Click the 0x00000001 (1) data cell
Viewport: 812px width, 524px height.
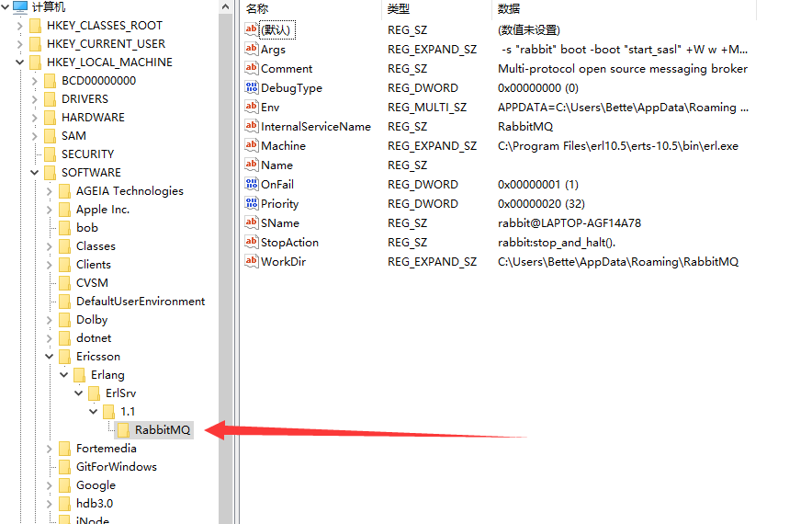point(538,185)
